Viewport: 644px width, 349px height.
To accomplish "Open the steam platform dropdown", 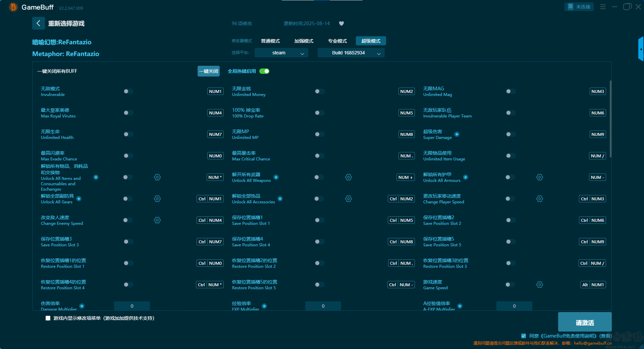I will coord(281,53).
